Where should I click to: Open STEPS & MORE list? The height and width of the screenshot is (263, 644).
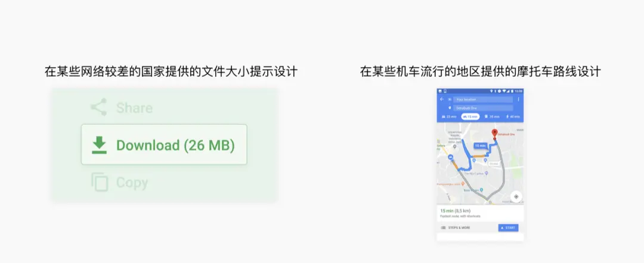coord(456,228)
